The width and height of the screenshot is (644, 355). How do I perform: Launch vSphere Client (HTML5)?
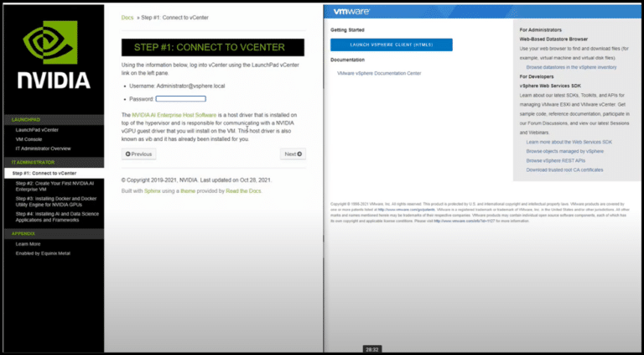(x=392, y=44)
